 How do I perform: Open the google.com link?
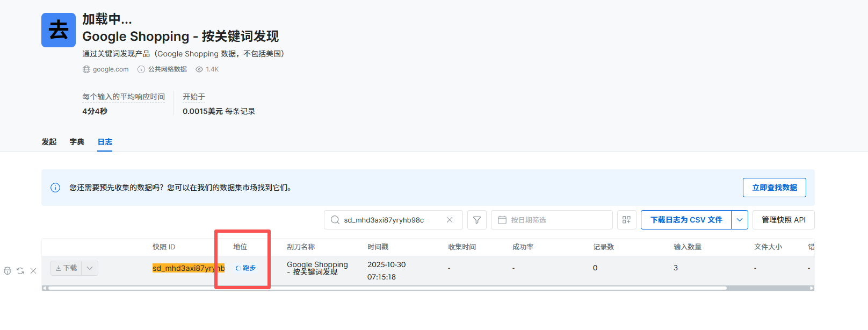111,69
